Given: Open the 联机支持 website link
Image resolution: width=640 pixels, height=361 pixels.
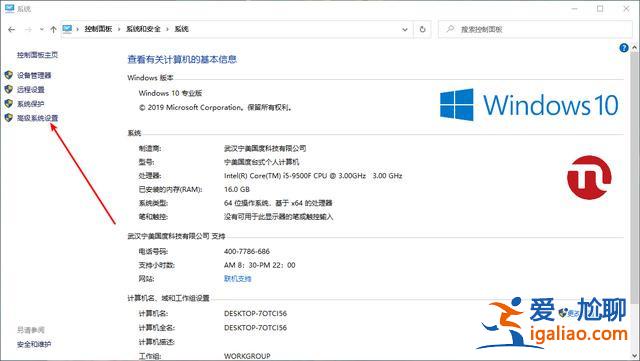Looking at the screenshot, I should coord(238,279).
